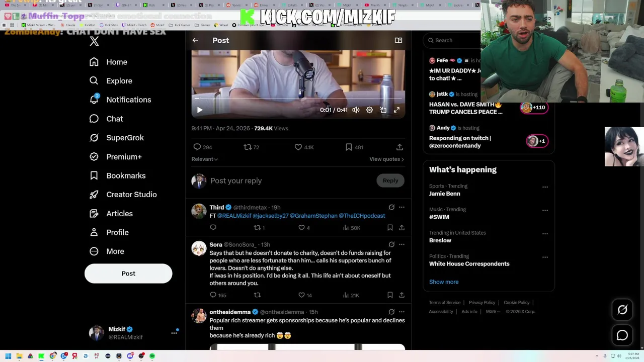The height and width of the screenshot is (362, 644).
Task: Toggle picture-in-picture on the video
Action: point(383,110)
